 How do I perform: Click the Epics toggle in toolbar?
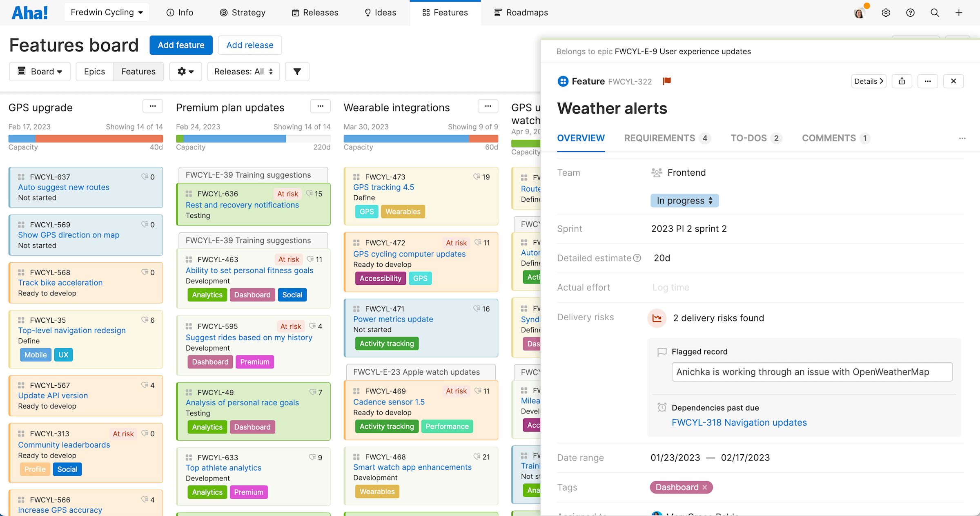(x=94, y=71)
